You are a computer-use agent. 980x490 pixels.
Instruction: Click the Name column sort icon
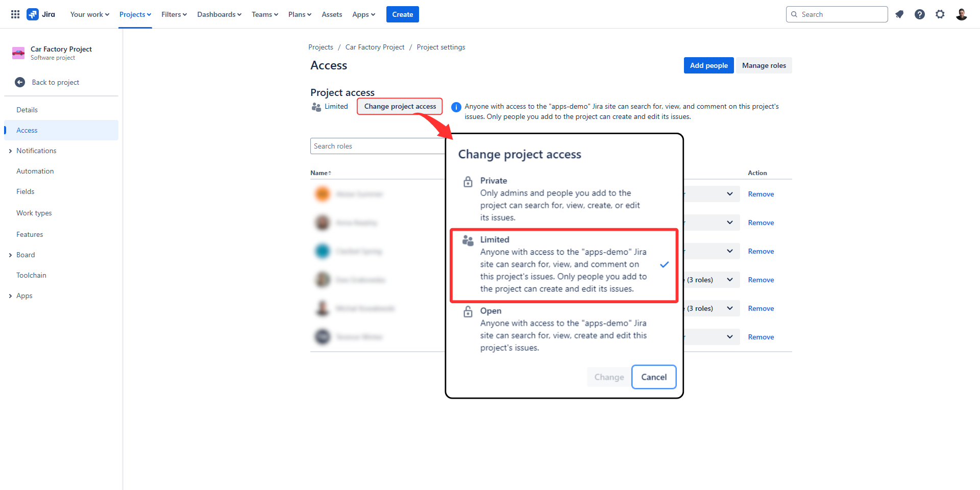pyautogui.click(x=330, y=173)
